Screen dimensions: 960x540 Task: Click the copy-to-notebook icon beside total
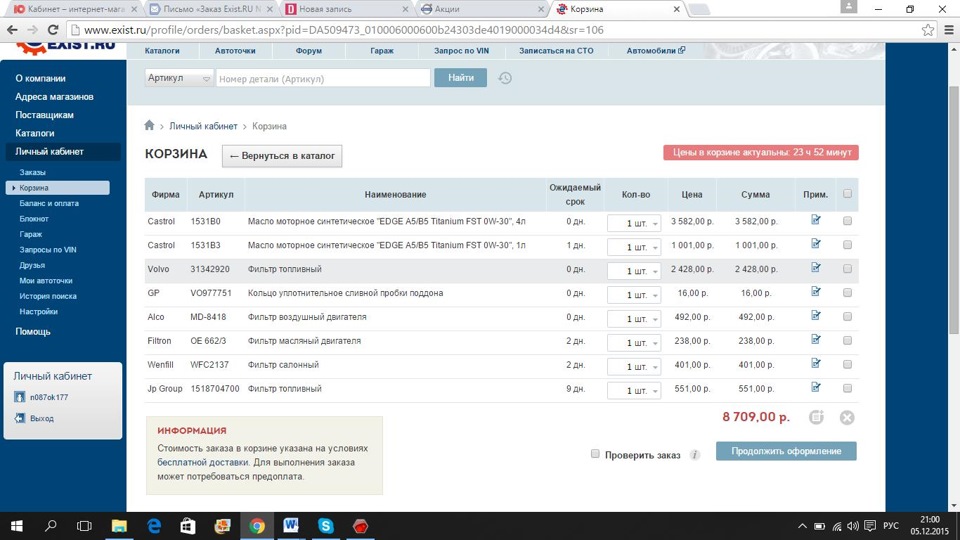(x=816, y=417)
